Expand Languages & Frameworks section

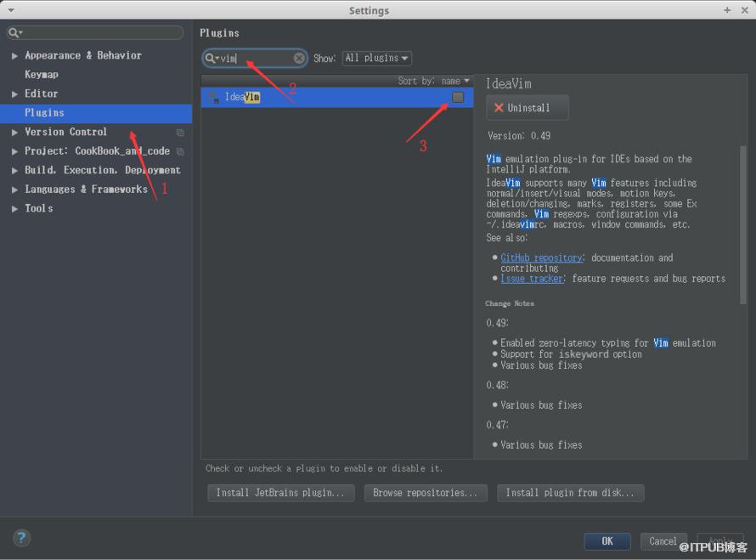(x=14, y=189)
